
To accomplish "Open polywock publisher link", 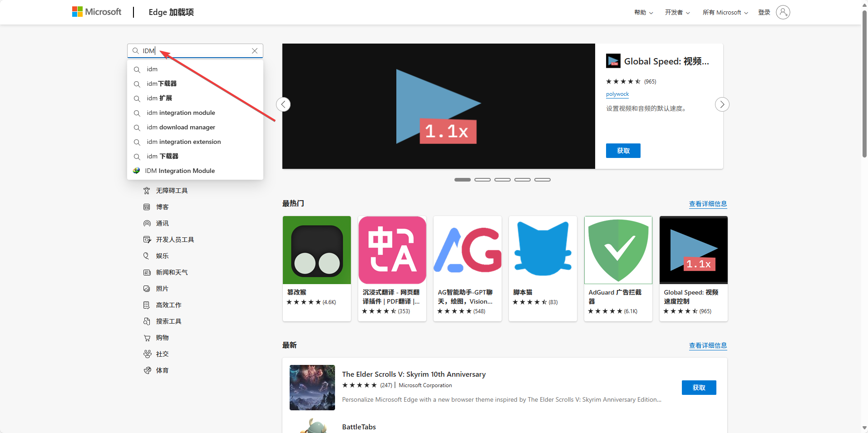I will click(617, 94).
